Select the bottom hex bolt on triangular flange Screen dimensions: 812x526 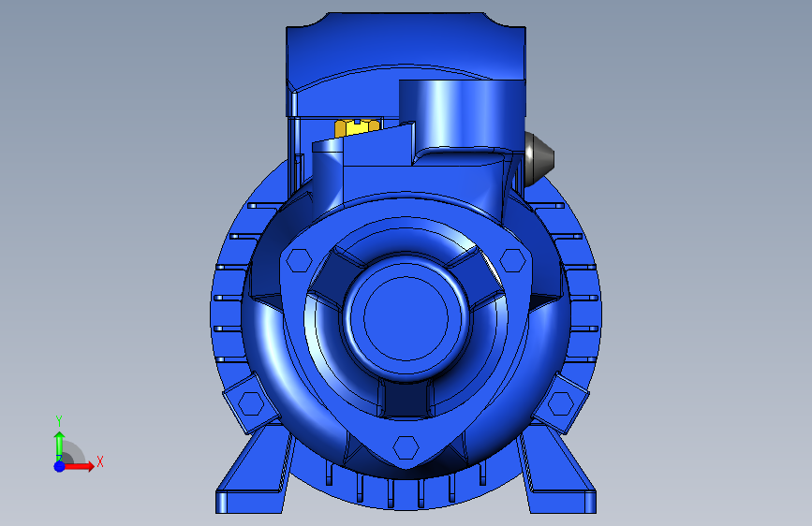coord(406,447)
